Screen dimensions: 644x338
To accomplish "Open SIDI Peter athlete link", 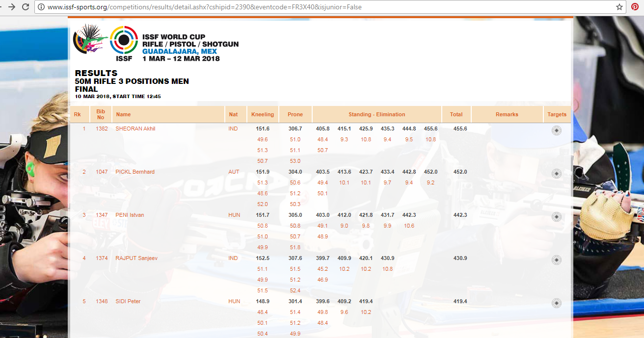I will (x=128, y=301).
